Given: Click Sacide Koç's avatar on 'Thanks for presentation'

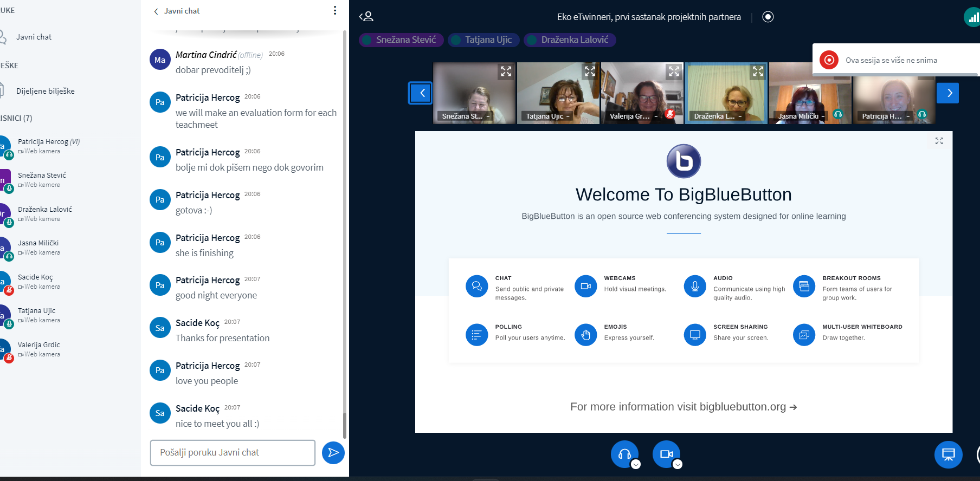Looking at the screenshot, I should pos(160,328).
